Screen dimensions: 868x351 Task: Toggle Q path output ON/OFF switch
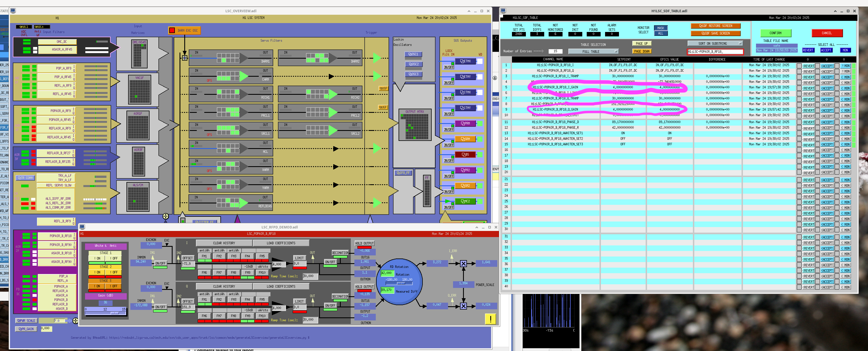pyautogui.click(x=330, y=305)
